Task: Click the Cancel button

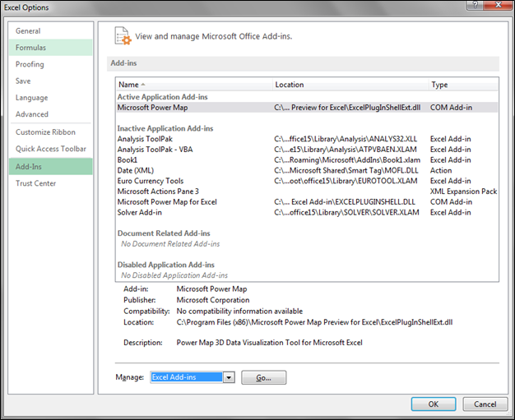Action: tap(485, 404)
